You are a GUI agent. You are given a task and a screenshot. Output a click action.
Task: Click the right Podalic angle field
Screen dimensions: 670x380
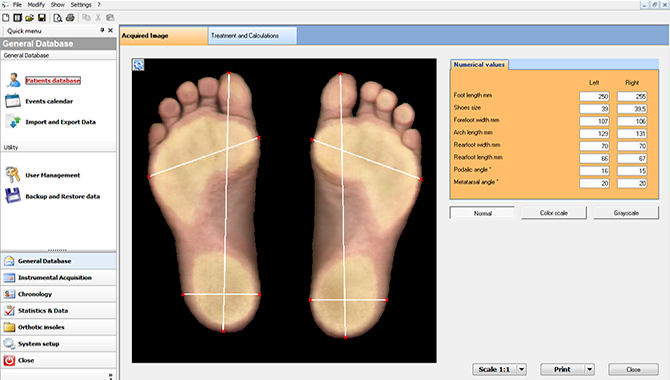tap(632, 171)
